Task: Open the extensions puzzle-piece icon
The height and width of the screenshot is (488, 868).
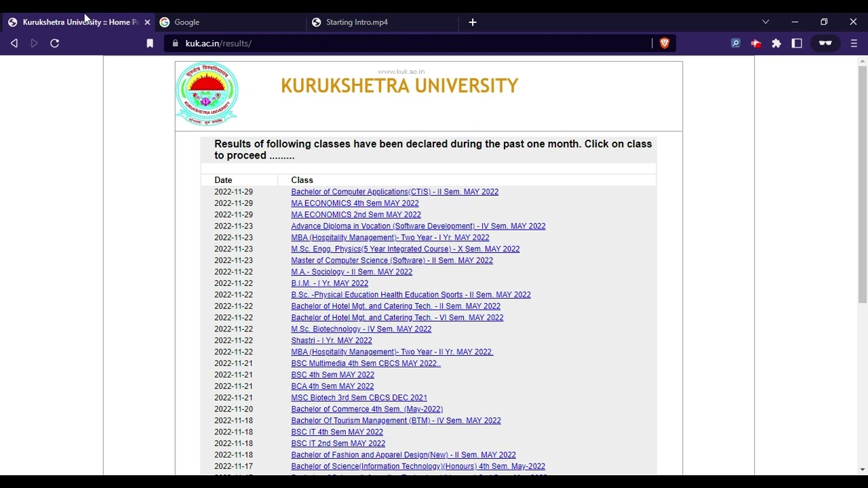Action: (x=776, y=43)
